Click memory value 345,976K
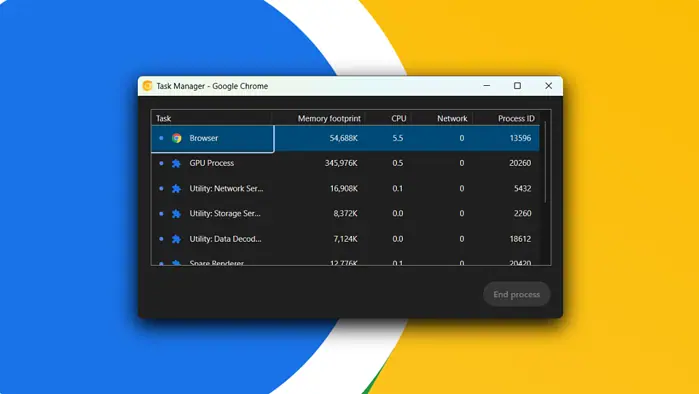This screenshot has height=394, width=699. pos(341,163)
